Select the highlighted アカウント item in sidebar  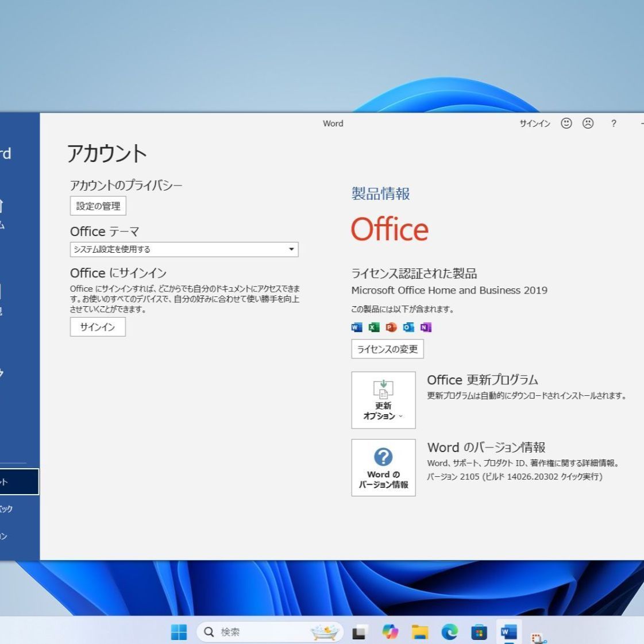(20, 481)
